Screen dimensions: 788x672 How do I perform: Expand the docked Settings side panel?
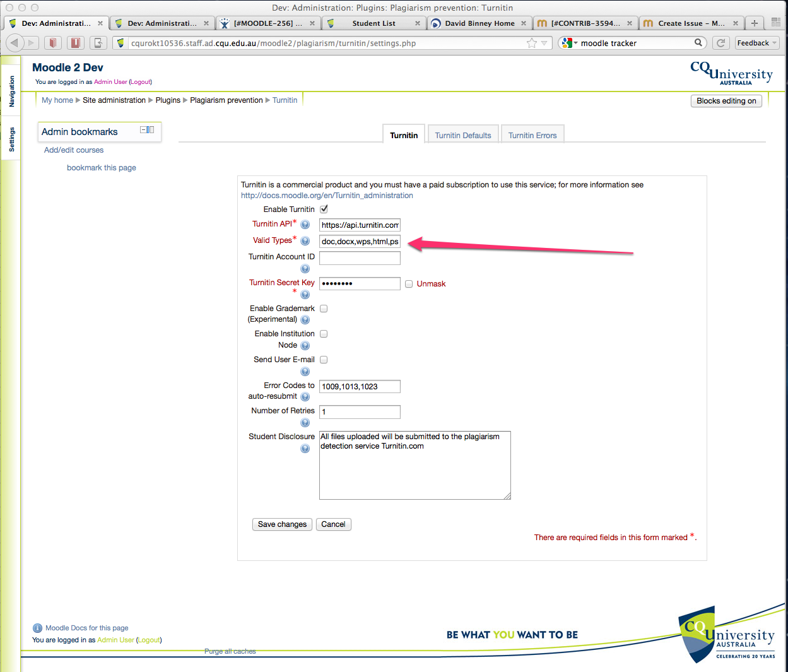coord(11,139)
